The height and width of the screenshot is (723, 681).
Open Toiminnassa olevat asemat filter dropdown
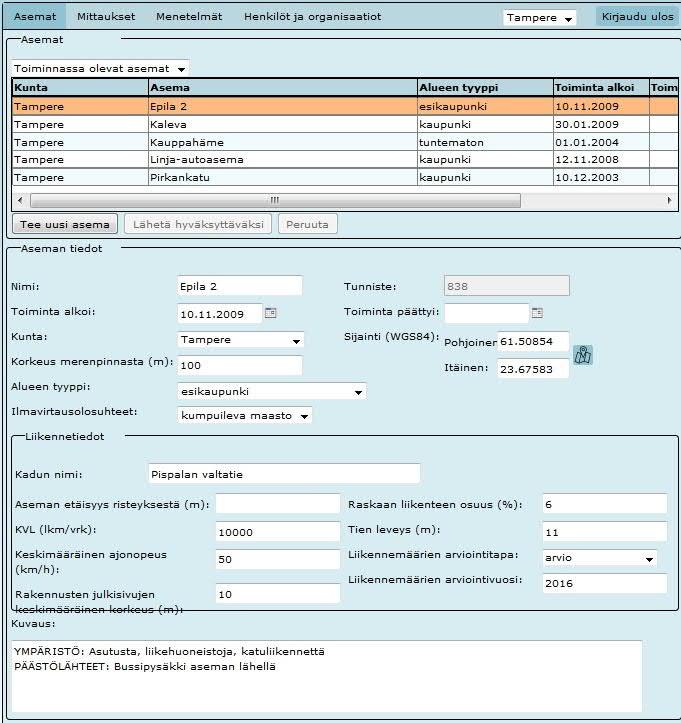[x=100, y=69]
